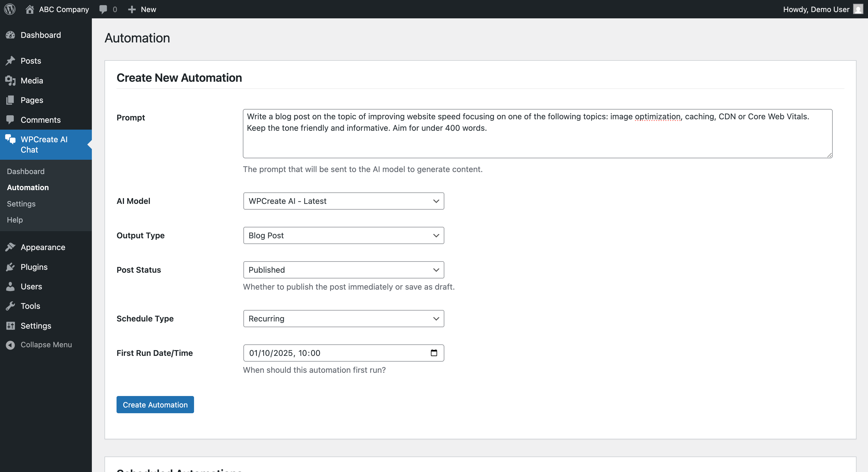Click the Plugins plug icon
The height and width of the screenshot is (472, 868).
[x=10, y=267]
